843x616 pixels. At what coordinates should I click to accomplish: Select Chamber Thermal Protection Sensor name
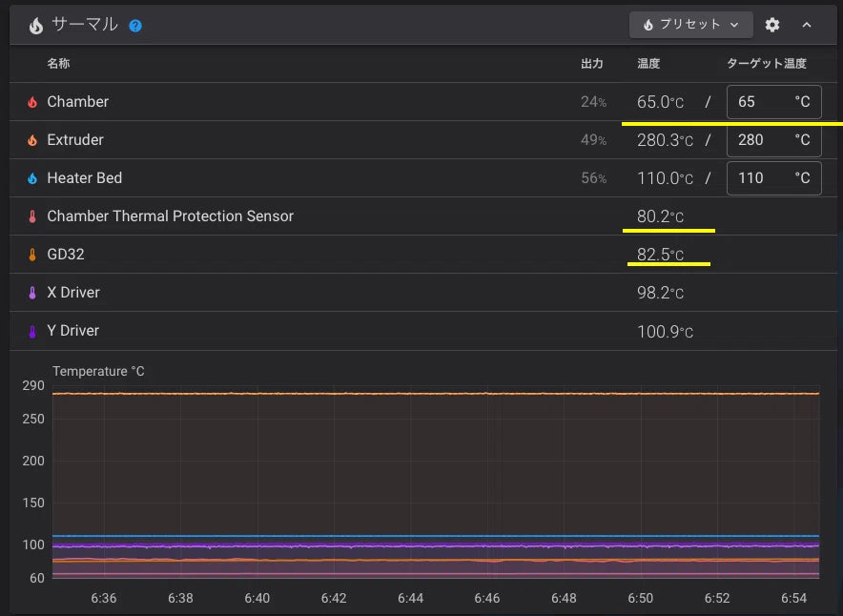pyautogui.click(x=171, y=216)
